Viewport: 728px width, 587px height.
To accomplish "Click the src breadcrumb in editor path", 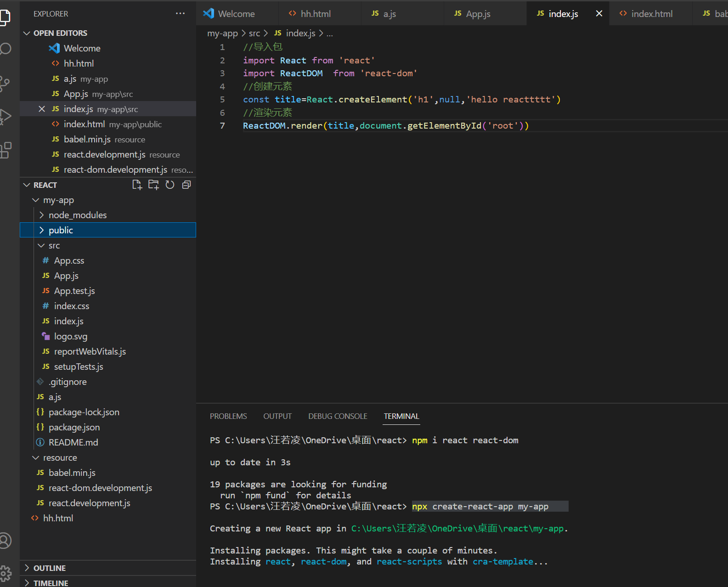I will click(254, 34).
